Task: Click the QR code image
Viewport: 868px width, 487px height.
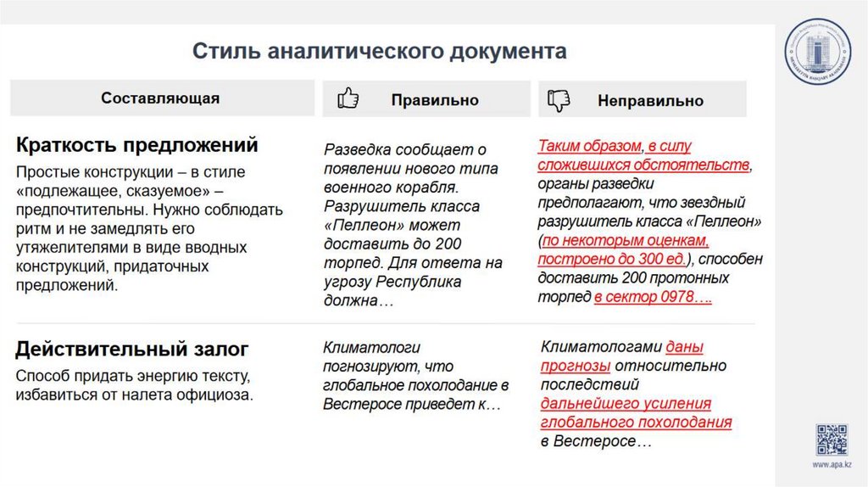Action: (x=832, y=439)
